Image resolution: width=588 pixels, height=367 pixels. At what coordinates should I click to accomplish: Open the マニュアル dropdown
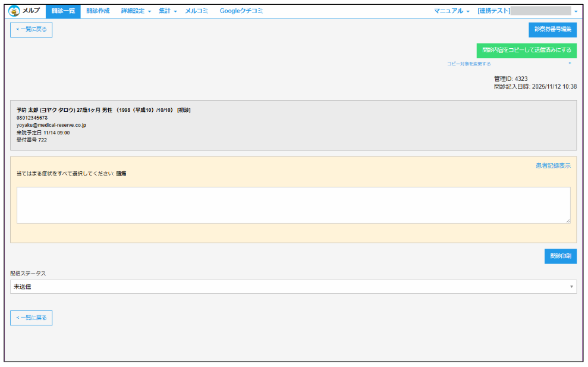(x=451, y=11)
